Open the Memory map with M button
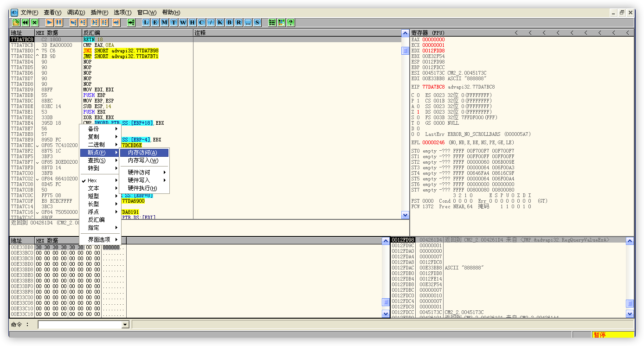The image size is (644, 346). tap(164, 22)
